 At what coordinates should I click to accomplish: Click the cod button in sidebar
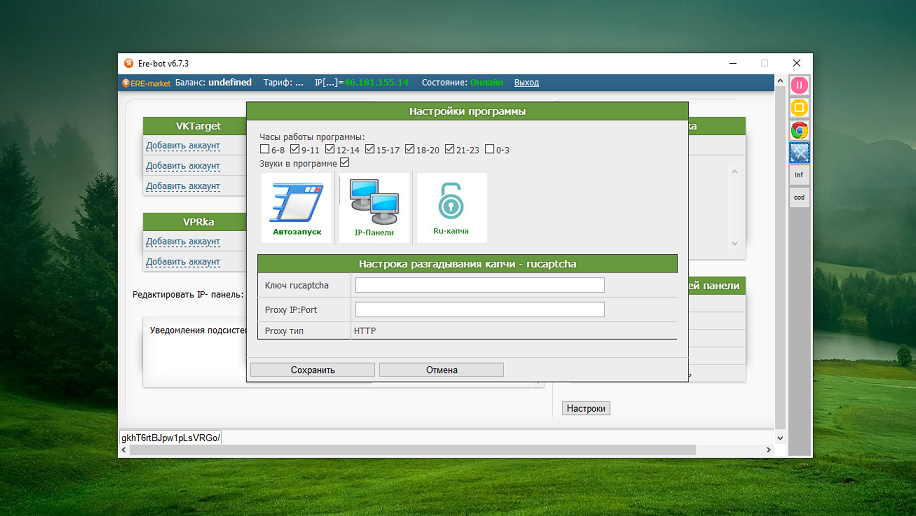(x=799, y=197)
